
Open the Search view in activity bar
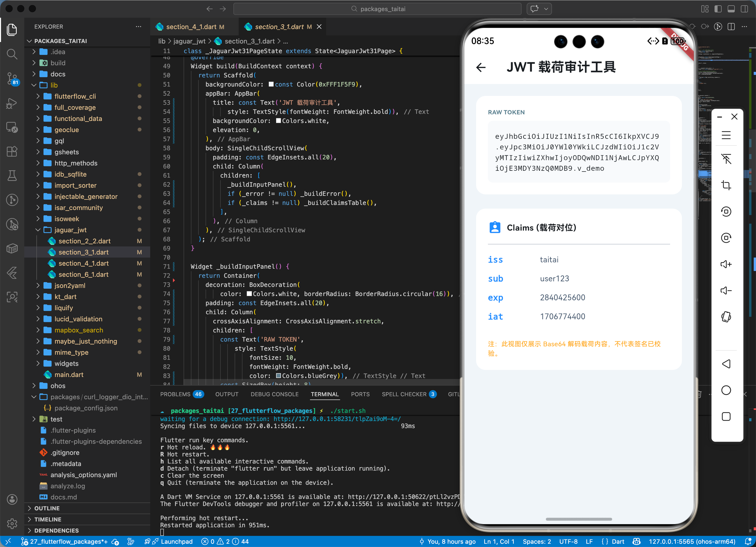tap(12, 54)
